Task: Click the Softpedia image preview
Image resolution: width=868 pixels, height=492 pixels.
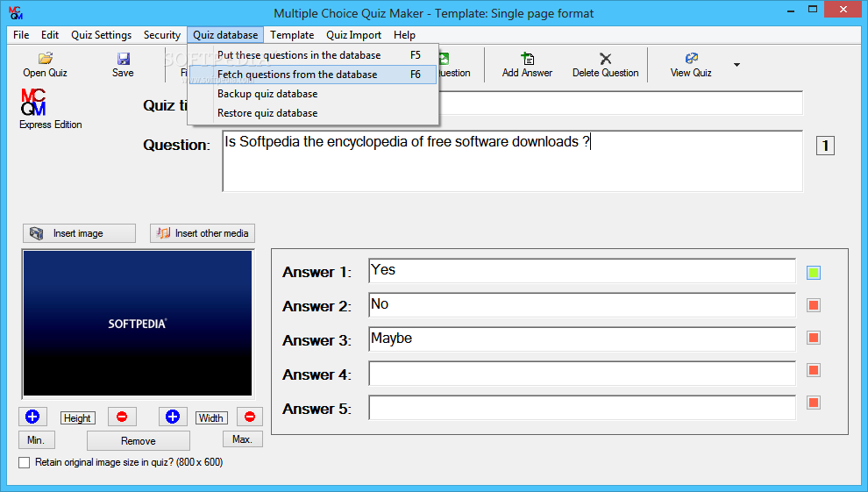Action: point(138,324)
